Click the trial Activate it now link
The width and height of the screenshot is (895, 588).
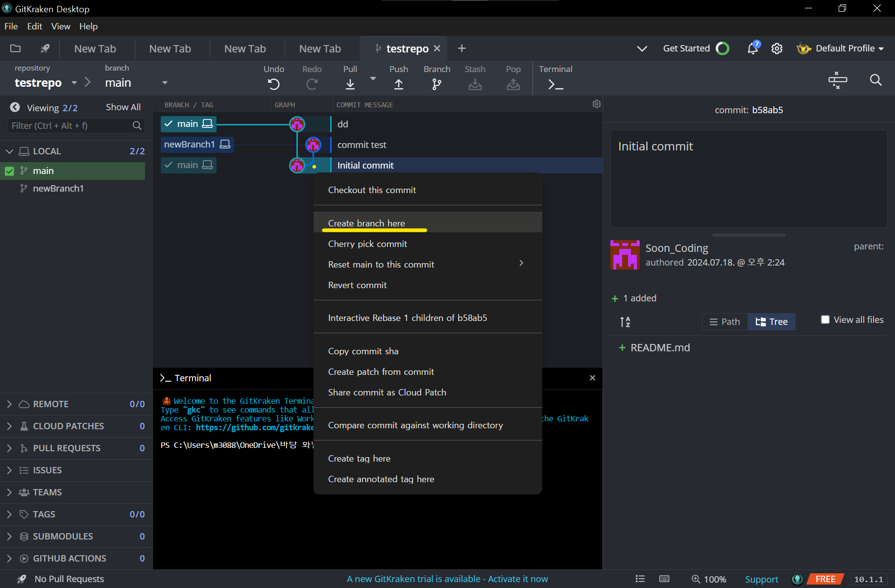point(518,579)
